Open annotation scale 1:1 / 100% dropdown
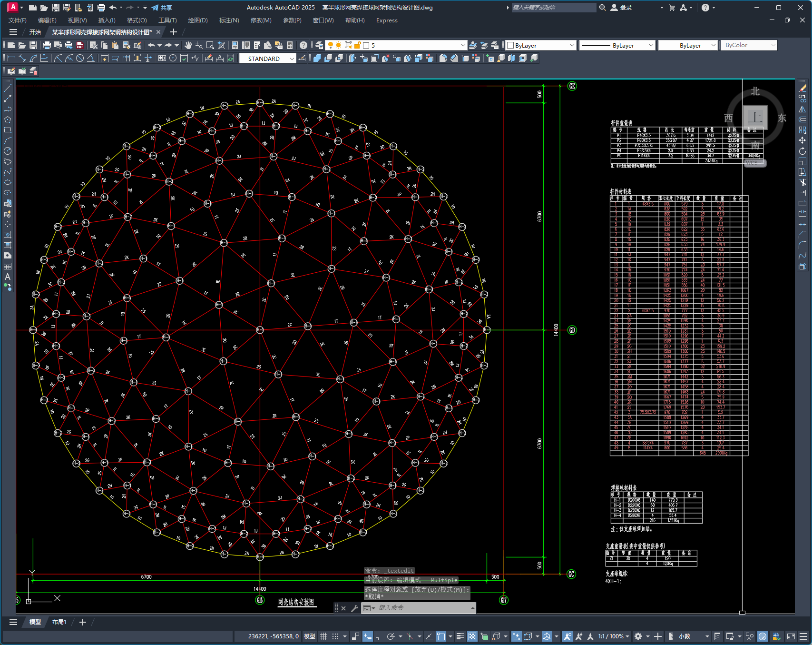 tap(614, 636)
